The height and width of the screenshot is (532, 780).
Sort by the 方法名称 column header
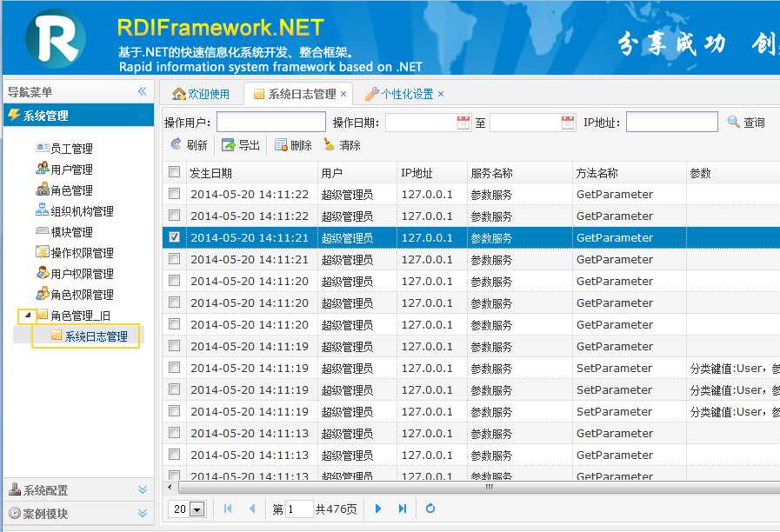coord(630,172)
